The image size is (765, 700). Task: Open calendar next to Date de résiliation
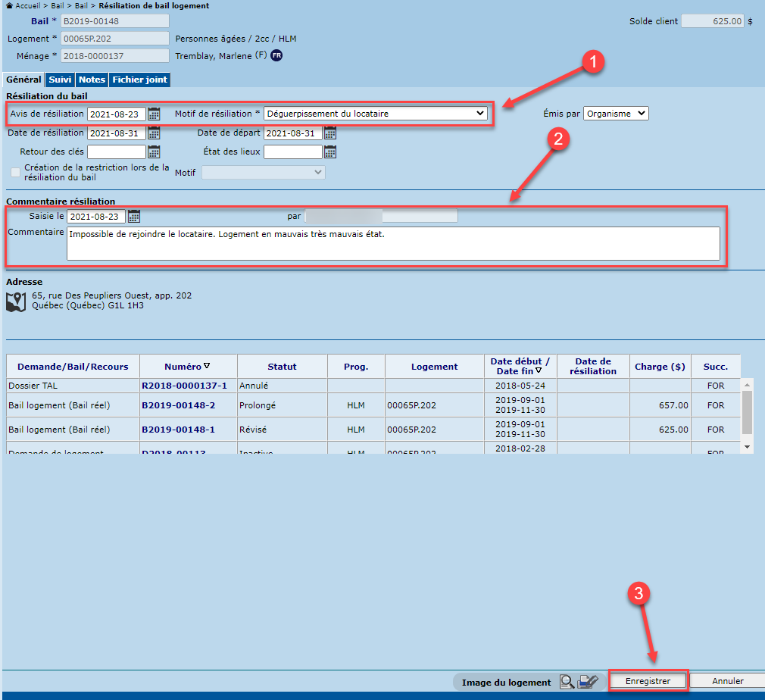pos(154,133)
